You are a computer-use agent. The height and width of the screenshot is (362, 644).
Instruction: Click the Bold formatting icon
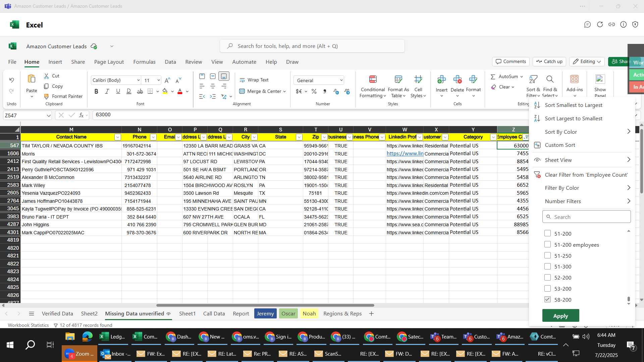tap(96, 91)
